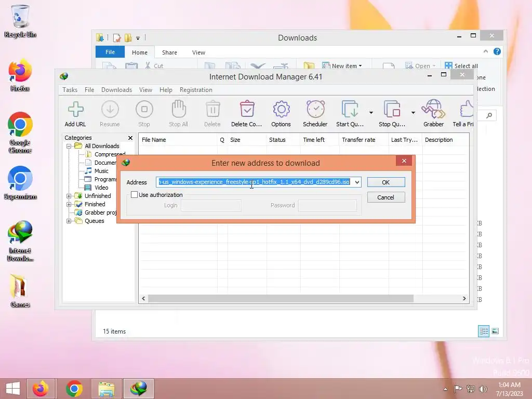
Task: Open Internet Download Manager desktop shortcut
Action: [20, 241]
